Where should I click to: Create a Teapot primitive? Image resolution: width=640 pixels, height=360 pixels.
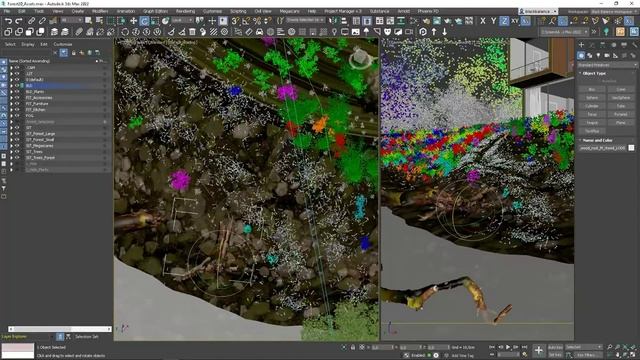(592, 122)
